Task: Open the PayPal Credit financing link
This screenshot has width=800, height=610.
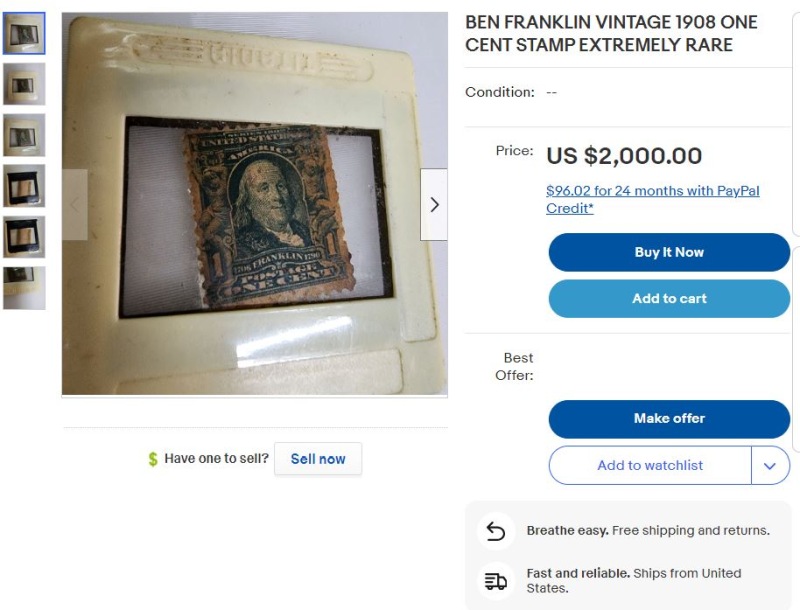Action: (x=652, y=199)
